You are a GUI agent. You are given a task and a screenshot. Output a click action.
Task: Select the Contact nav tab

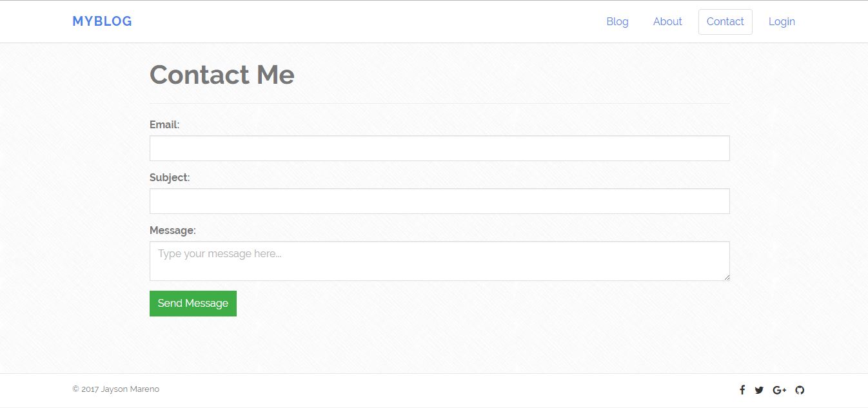[725, 22]
